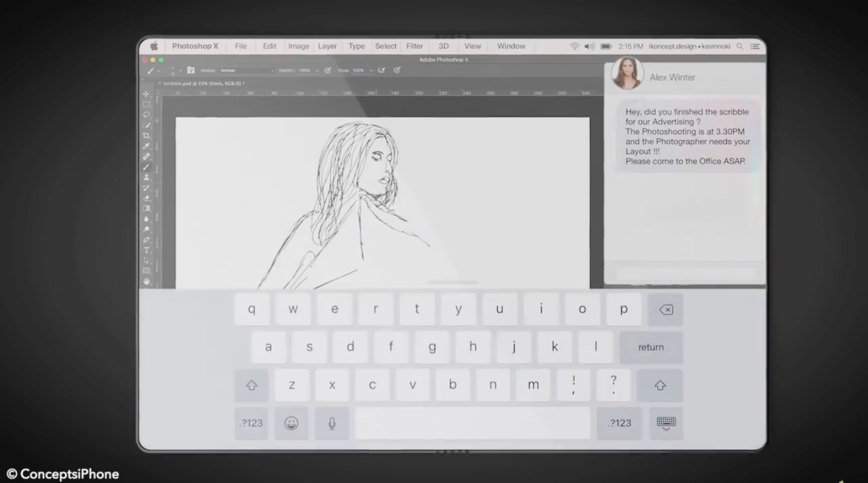This screenshot has width=868, height=483.
Task: Open the Modus blend mode dropdown
Action: (247, 71)
